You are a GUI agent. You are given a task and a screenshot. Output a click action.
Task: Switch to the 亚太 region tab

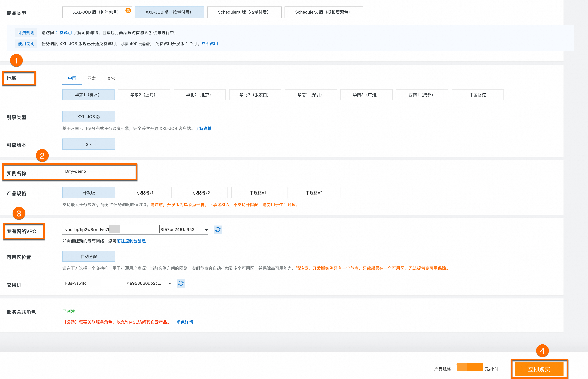click(91, 78)
